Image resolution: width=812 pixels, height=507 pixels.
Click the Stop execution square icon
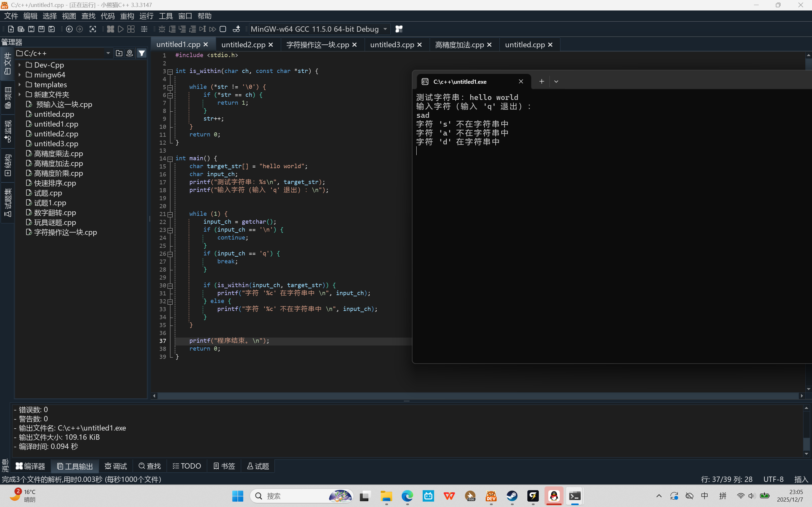point(223,29)
